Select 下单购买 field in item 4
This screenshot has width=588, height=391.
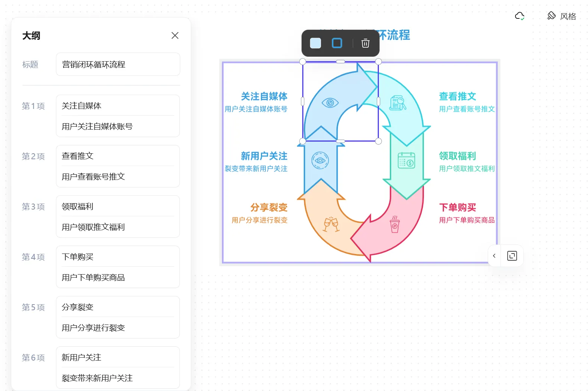click(118, 257)
